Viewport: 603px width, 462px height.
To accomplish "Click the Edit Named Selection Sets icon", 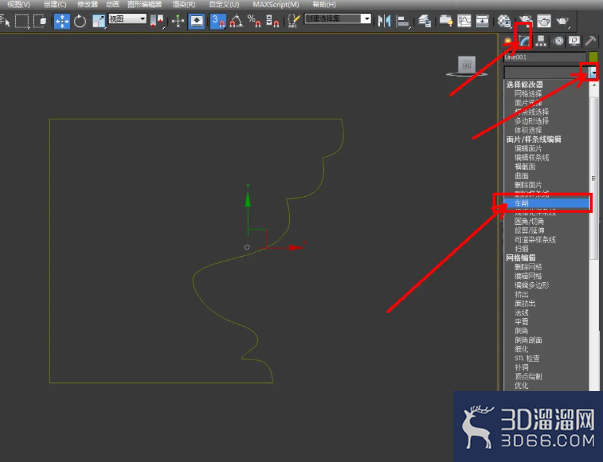I will click(x=294, y=21).
